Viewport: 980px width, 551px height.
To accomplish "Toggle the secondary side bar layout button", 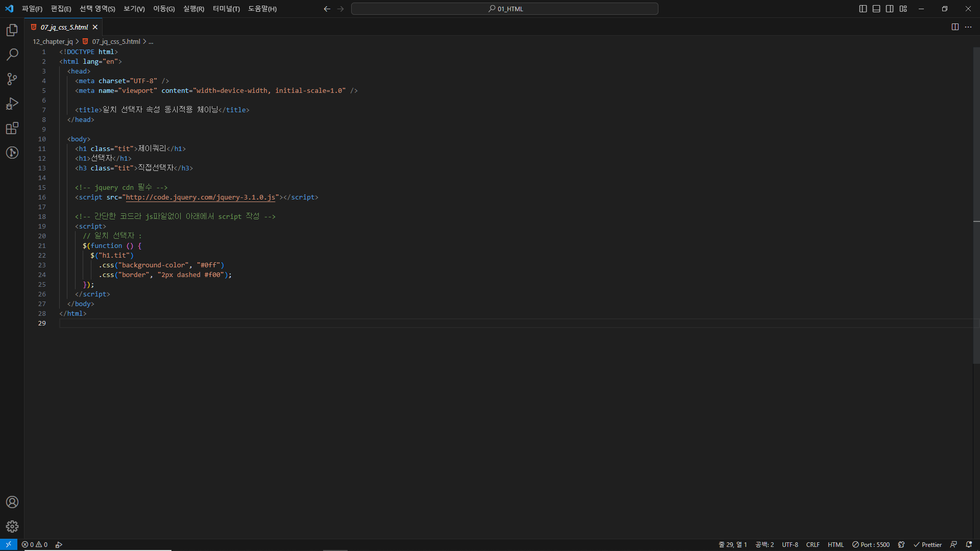I will click(x=890, y=9).
